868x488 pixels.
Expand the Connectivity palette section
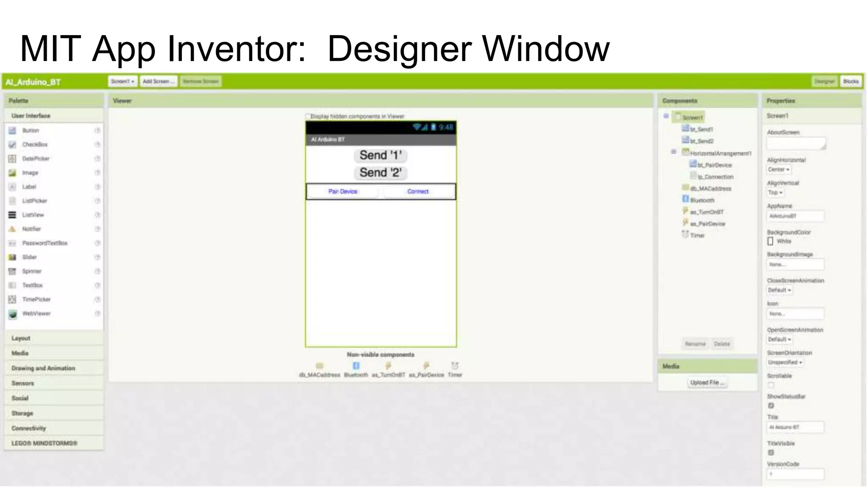pyautogui.click(x=54, y=428)
